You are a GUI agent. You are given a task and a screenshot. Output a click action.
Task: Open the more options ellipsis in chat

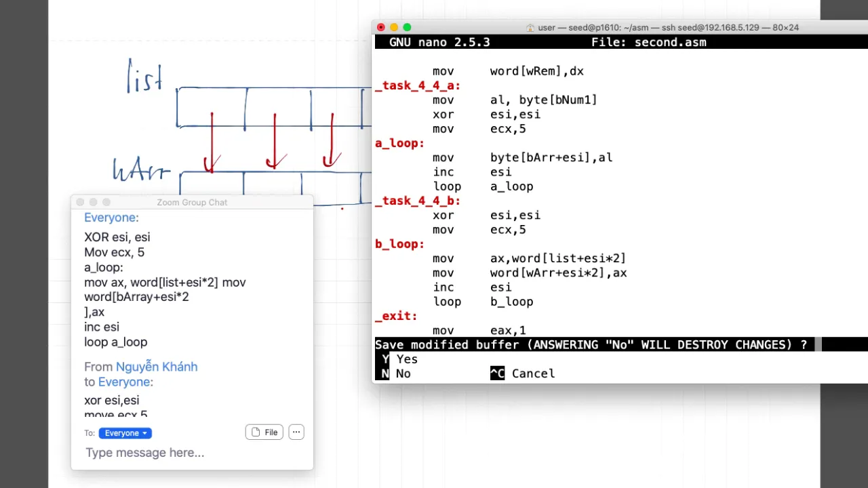(x=296, y=432)
